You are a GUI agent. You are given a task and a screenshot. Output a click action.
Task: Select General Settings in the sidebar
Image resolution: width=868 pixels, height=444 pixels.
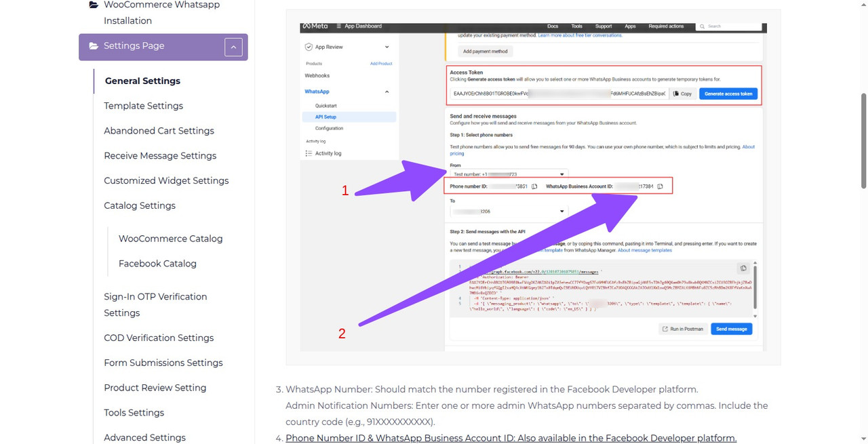142,81
